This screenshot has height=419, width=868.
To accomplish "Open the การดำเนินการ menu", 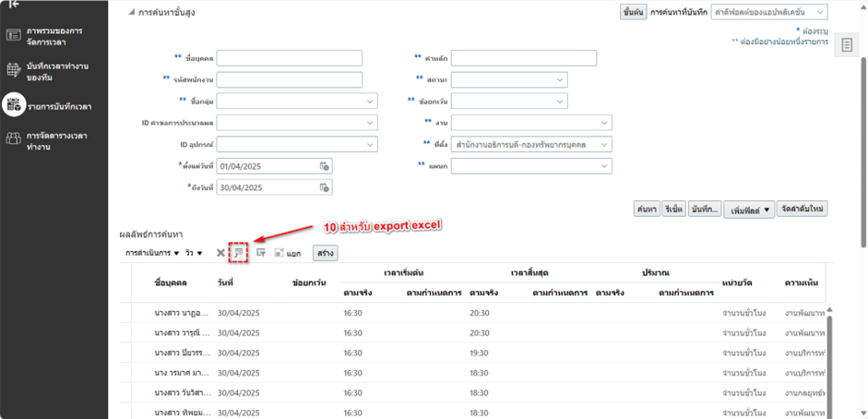I will tap(151, 253).
